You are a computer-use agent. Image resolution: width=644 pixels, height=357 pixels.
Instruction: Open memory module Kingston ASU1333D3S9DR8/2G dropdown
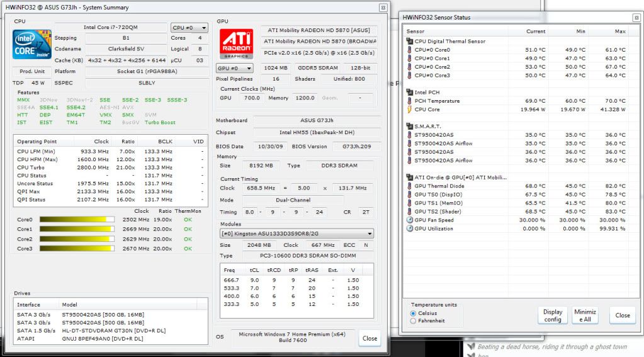coord(297,234)
